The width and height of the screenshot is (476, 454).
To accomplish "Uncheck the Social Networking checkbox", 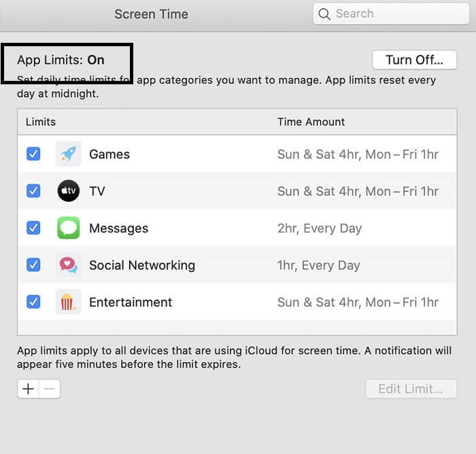I will click(x=33, y=265).
